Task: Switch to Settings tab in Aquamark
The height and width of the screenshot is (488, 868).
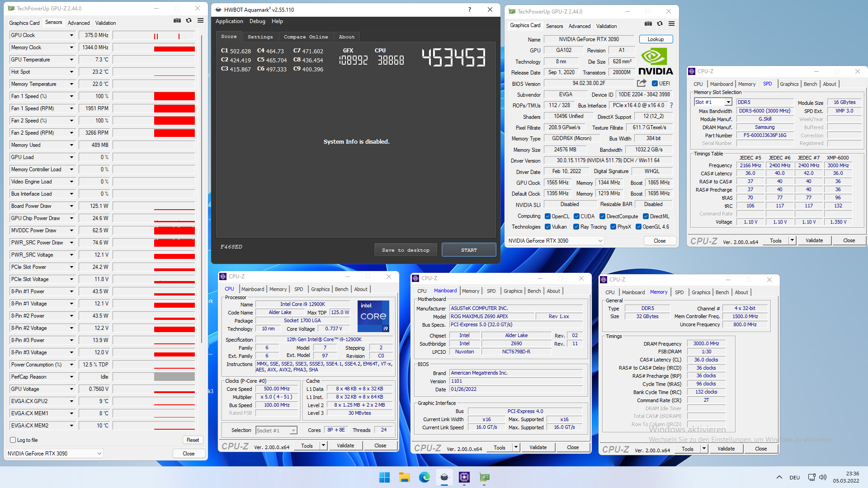Action: tap(260, 37)
